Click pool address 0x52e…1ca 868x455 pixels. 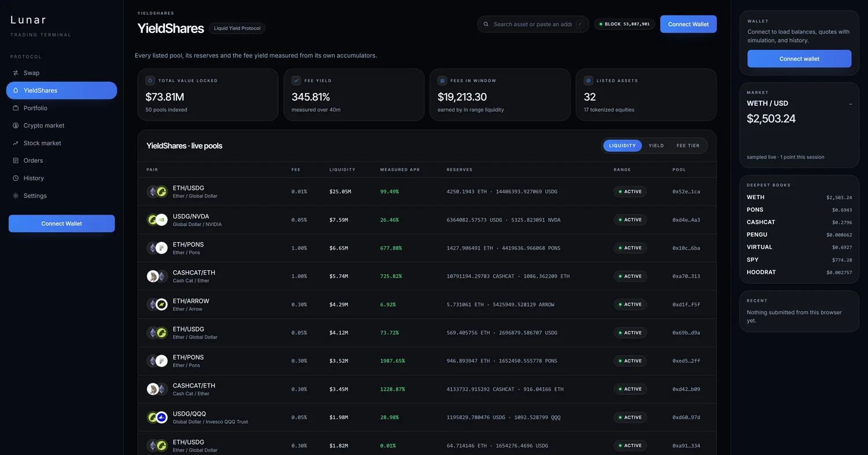tap(686, 192)
